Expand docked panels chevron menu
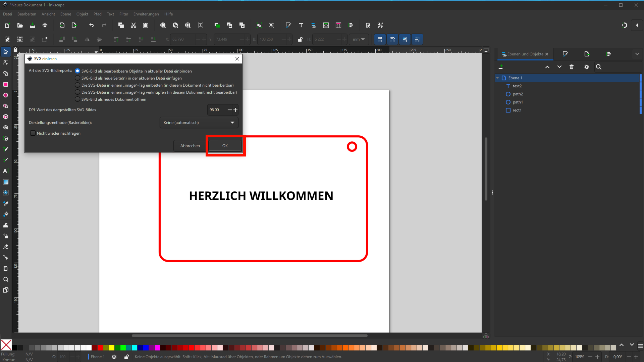The width and height of the screenshot is (644, 362). (637, 54)
